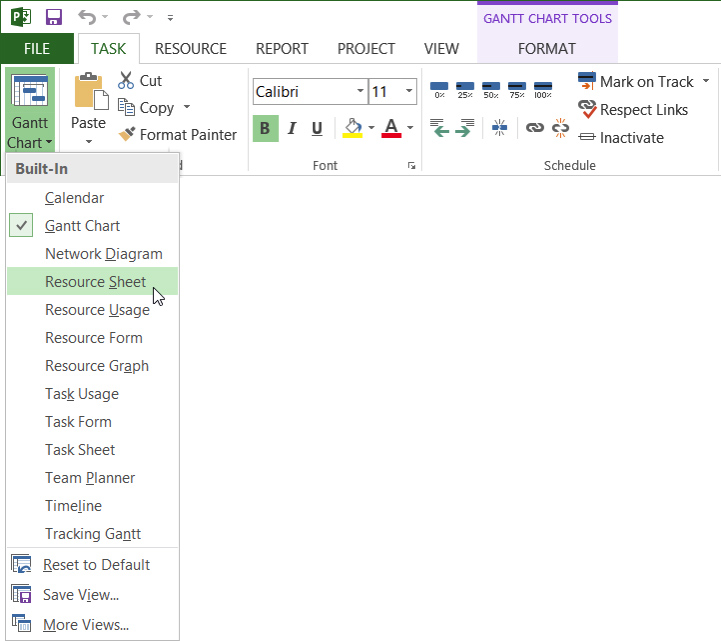Select Task Usage view
721x641 pixels.
pyautogui.click(x=92, y=394)
